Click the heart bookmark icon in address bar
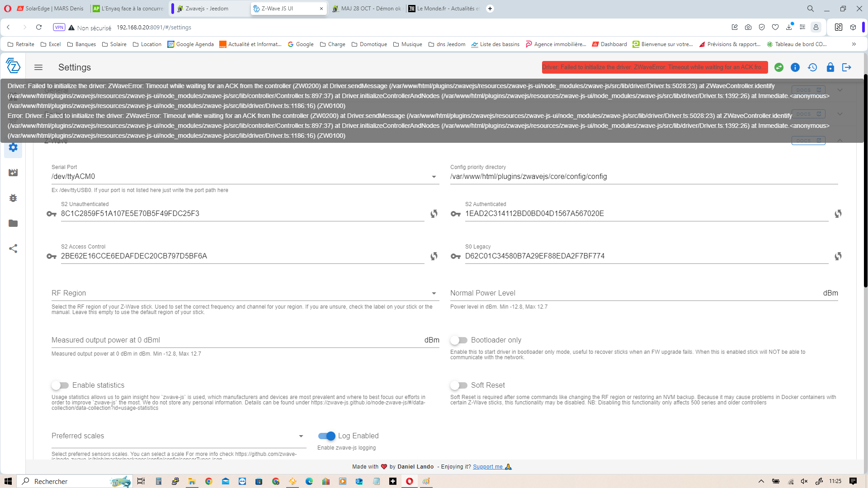This screenshot has height=488, width=868. (775, 27)
